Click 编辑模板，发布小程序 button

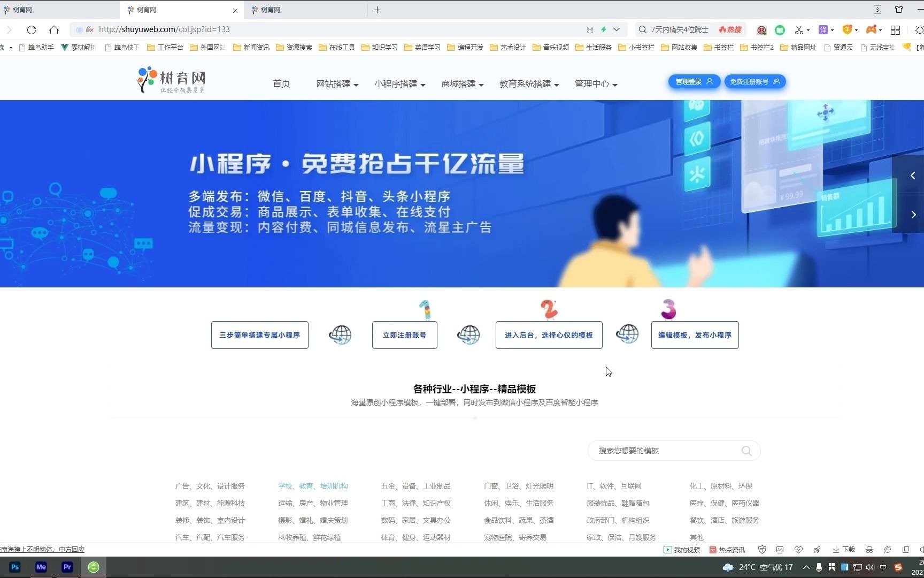coord(695,335)
